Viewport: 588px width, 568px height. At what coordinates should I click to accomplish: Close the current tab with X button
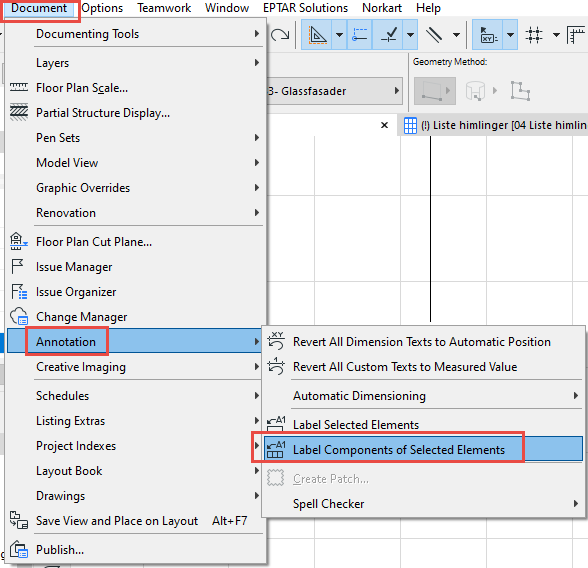[x=384, y=125]
